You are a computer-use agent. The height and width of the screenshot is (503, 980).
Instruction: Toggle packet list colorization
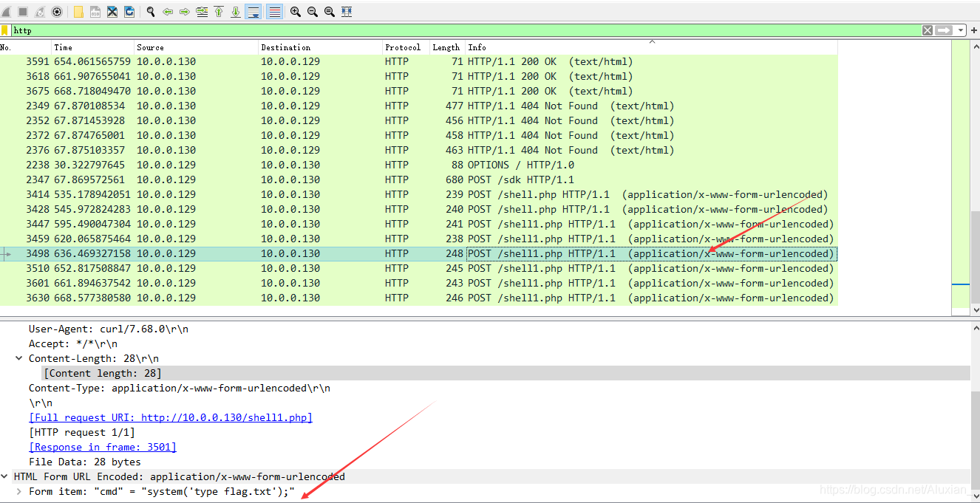(x=275, y=12)
